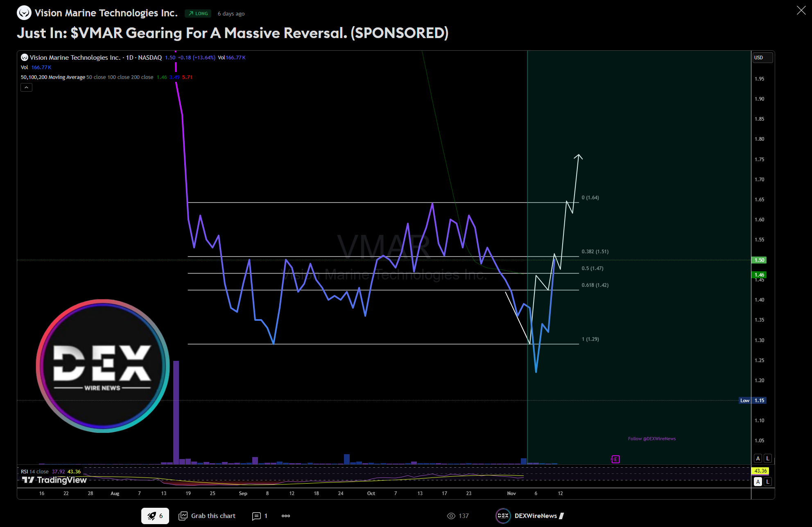This screenshot has width=812, height=527.
Task: Click the VMAR symbol logo beside title
Action: click(24, 13)
